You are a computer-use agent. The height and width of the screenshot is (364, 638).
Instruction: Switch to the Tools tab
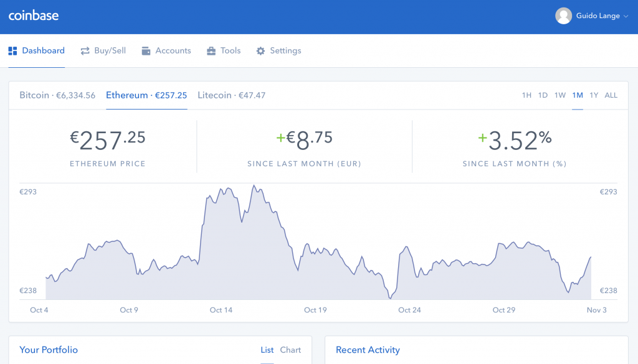pos(224,51)
